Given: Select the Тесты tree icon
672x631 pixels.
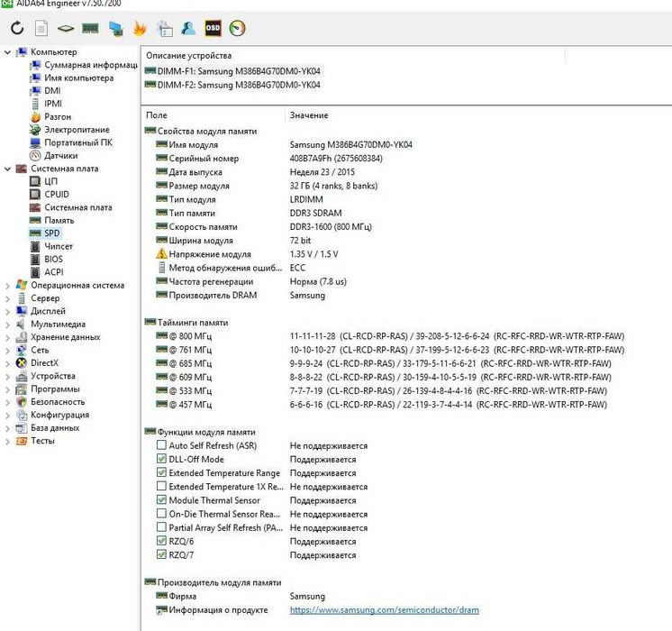Looking at the screenshot, I should (21, 441).
